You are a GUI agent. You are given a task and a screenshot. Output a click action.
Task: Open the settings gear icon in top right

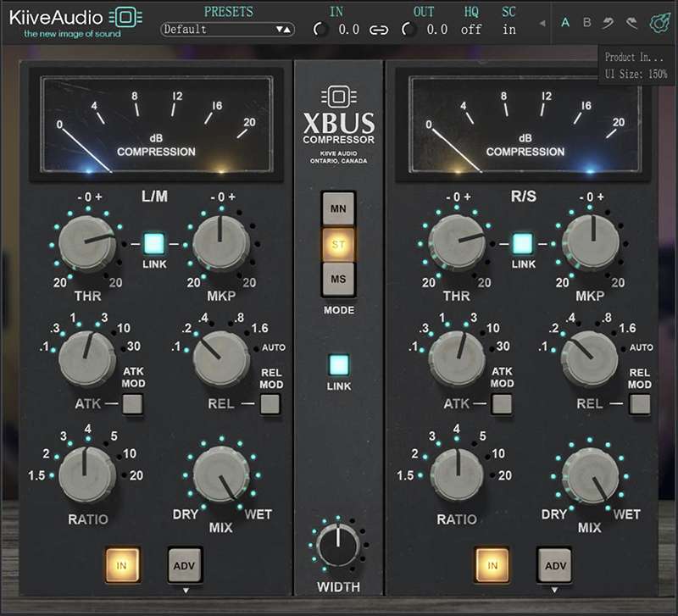point(659,23)
